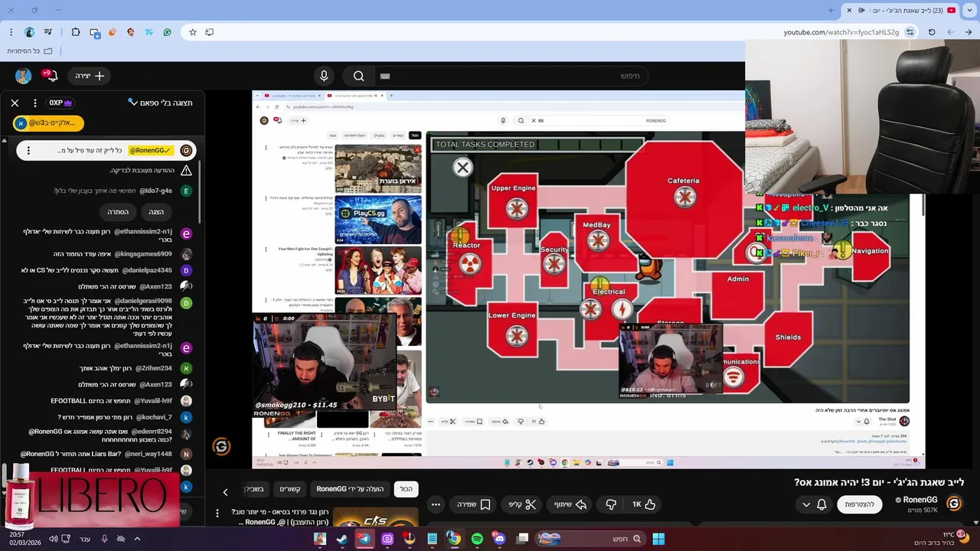This screenshot has height=551, width=980.
Task: Click the 0XP crown badge in chat header
Action: coord(61,103)
